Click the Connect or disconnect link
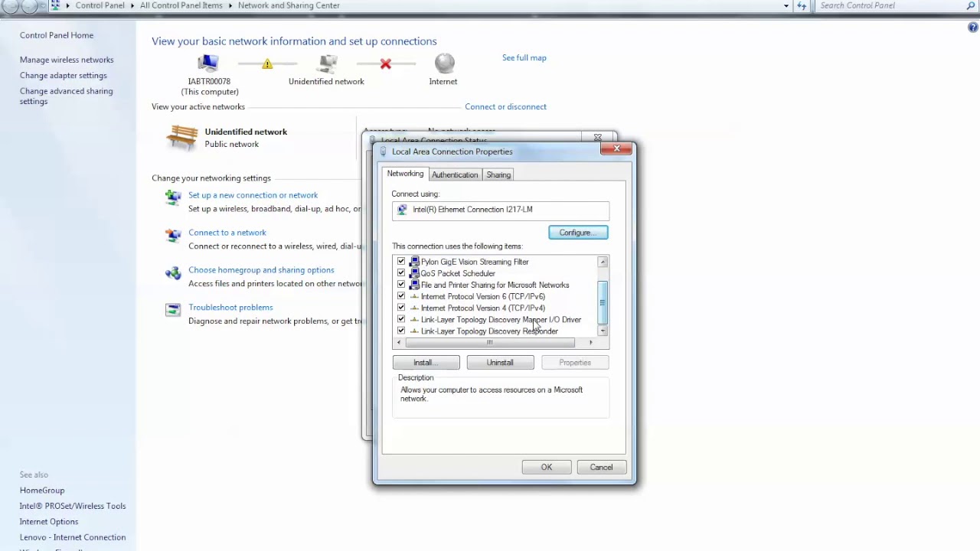980x551 pixels. coord(505,106)
